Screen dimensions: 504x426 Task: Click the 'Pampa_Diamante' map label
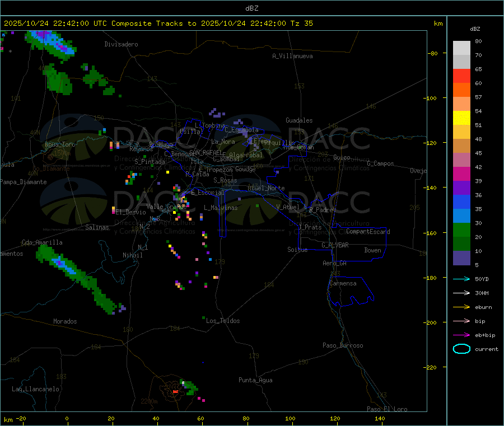(x=24, y=182)
